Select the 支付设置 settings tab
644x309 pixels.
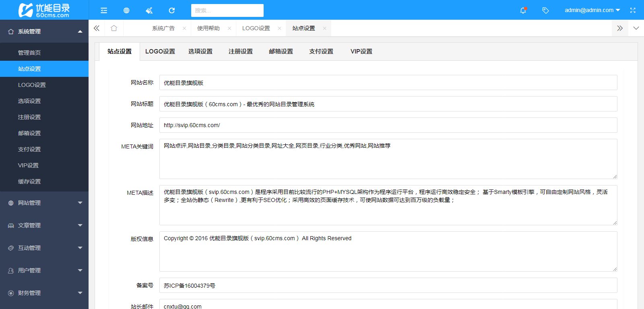click(321, 51)
